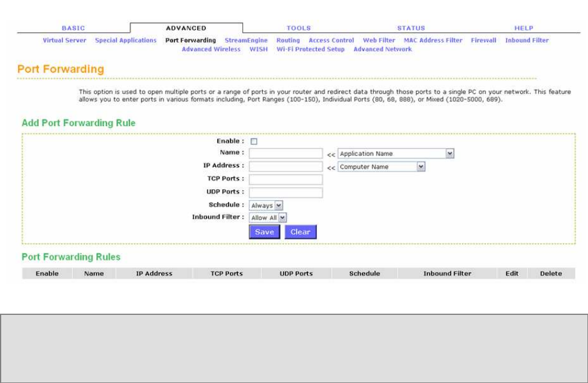Go to Advanced Wireless settings

pyautogui.click(x=211, y=49)
